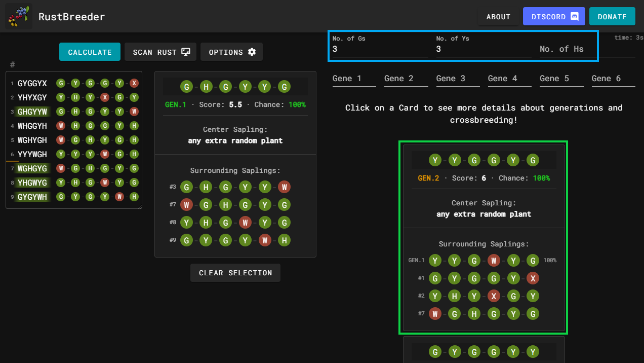Select highlighted plant row YHGWYG
The height and width of the screenshot is (363, 644).
(x=74, y=183)
